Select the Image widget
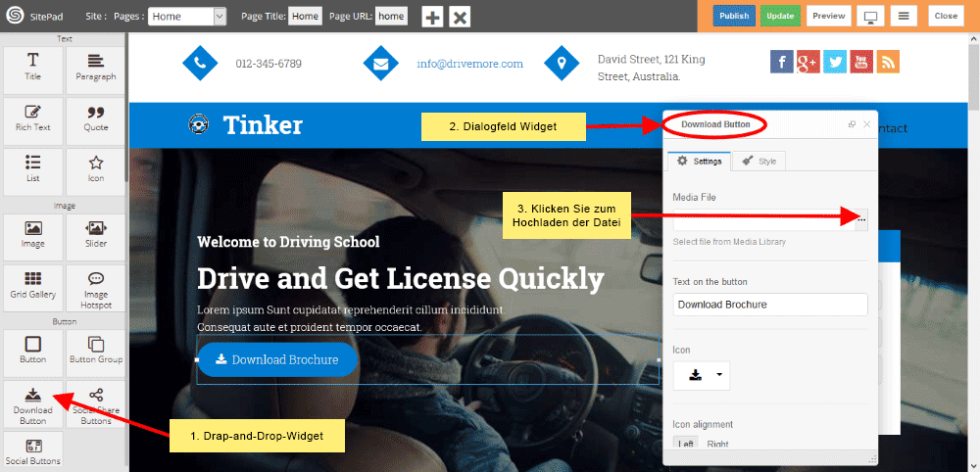 (32, 237)
